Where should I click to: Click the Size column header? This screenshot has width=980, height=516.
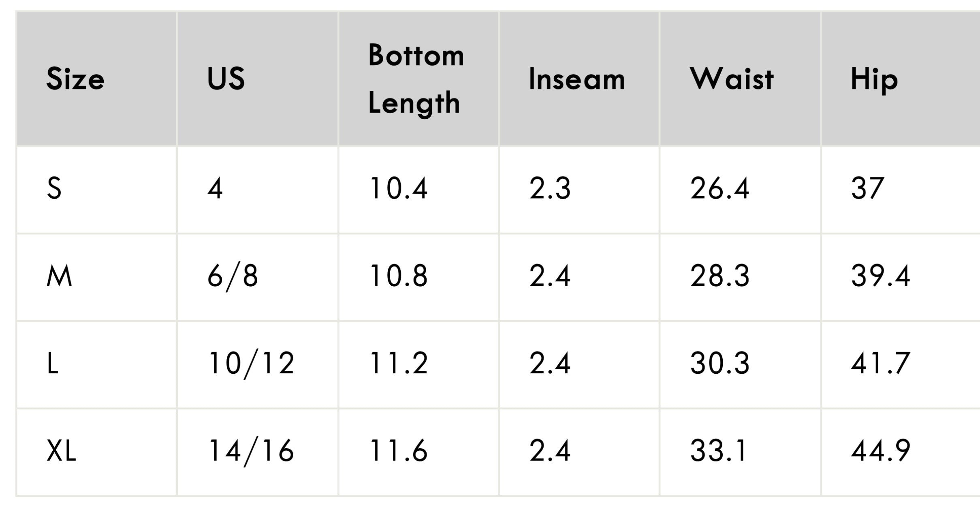(x=96, y=78)
